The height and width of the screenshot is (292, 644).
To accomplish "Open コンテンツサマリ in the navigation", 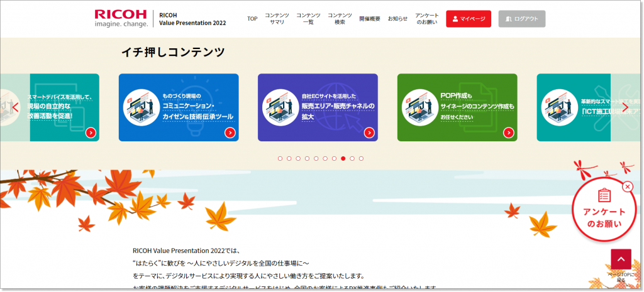I will pos(277,19).
